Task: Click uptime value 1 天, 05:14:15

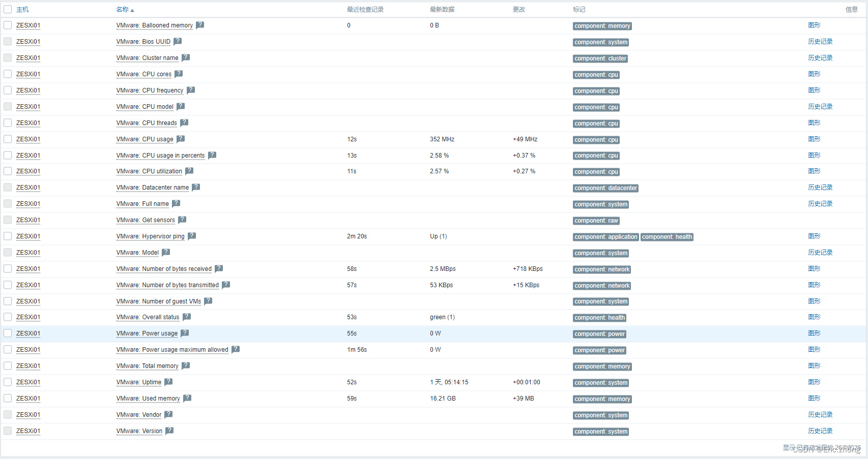Action: click(x=449, y=382)
